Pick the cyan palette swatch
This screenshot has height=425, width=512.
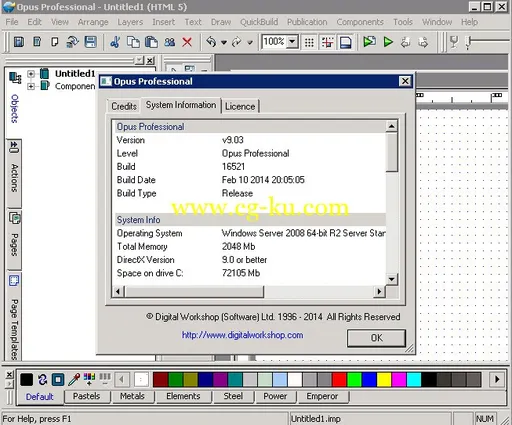pos(414,380)
